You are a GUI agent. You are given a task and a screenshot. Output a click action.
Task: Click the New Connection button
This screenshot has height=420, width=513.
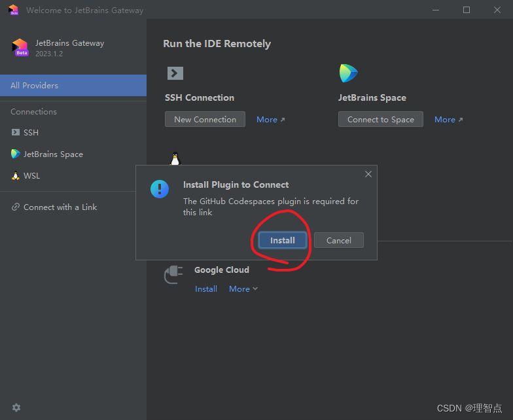pyautogui.click(x=205, y=119)
